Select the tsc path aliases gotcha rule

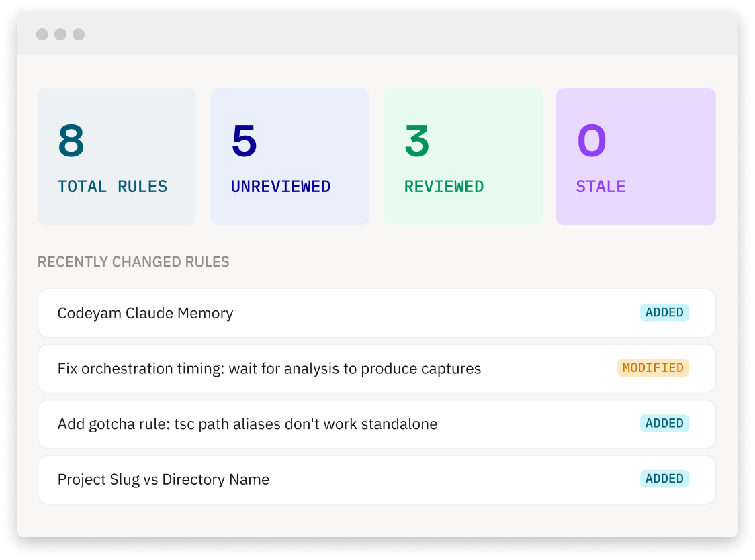click(247, 424)
